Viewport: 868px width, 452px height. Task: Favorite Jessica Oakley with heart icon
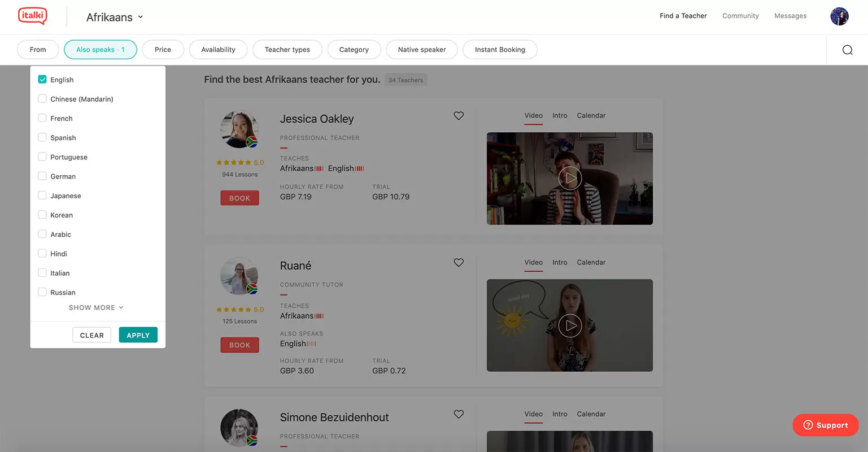[x=459, y=116]
